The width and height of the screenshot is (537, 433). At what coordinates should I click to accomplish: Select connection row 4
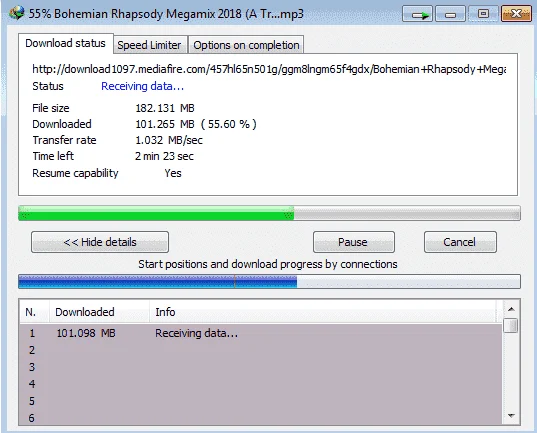click(x=261, y=384)
